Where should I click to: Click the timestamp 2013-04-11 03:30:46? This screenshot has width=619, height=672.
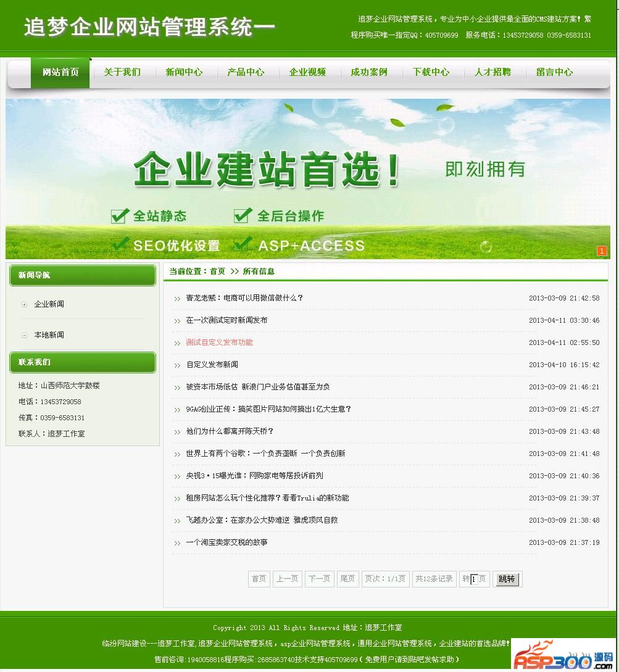pyautogui.click(x=564, y=320)
